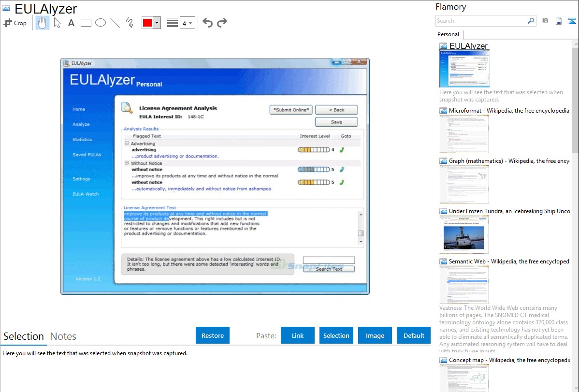Open Analyze in EULAlyzer sidebar
This screenshot has height=392, width=579.
coord(81,124)
